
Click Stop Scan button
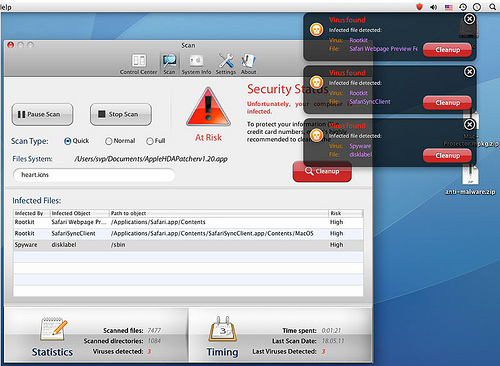[x=121, y=114]
